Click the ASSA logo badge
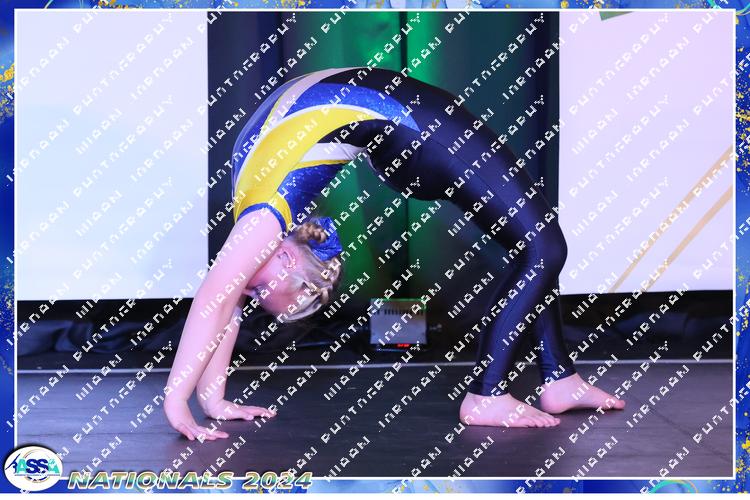Image resolution: width=750 pixels, height=500 pixels. point(33,468)
